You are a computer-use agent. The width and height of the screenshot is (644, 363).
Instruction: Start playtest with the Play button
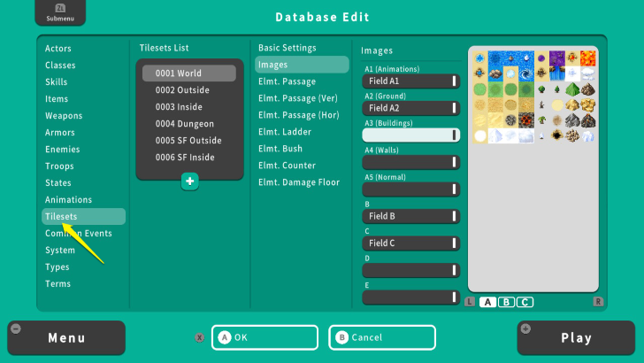576,338
